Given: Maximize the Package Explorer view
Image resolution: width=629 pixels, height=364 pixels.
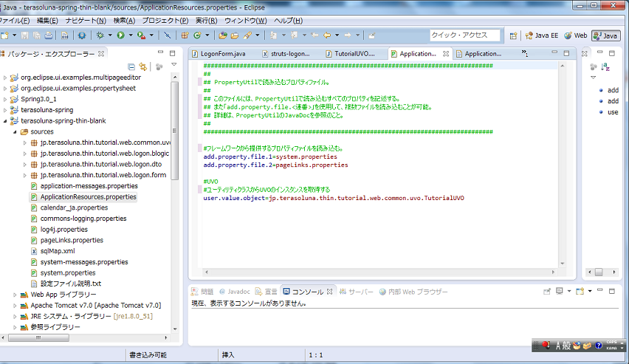Looking at the screenshot, I should coord(173,53).
